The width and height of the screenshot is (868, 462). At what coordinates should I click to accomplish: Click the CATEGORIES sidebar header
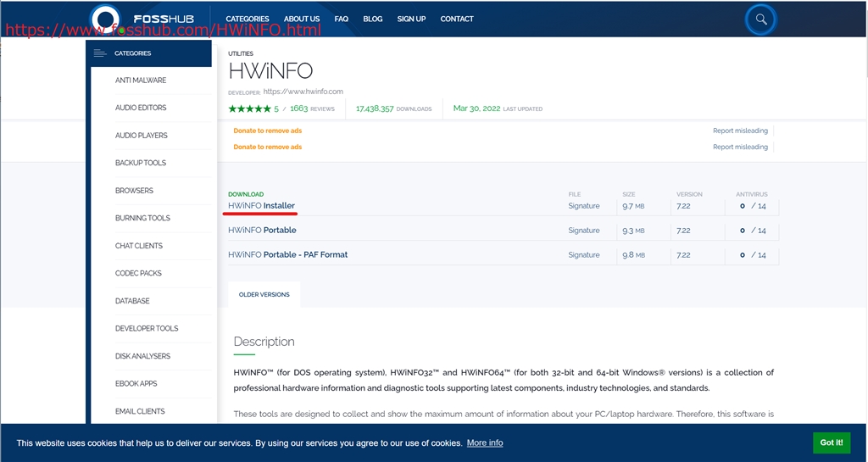(149, 53)
